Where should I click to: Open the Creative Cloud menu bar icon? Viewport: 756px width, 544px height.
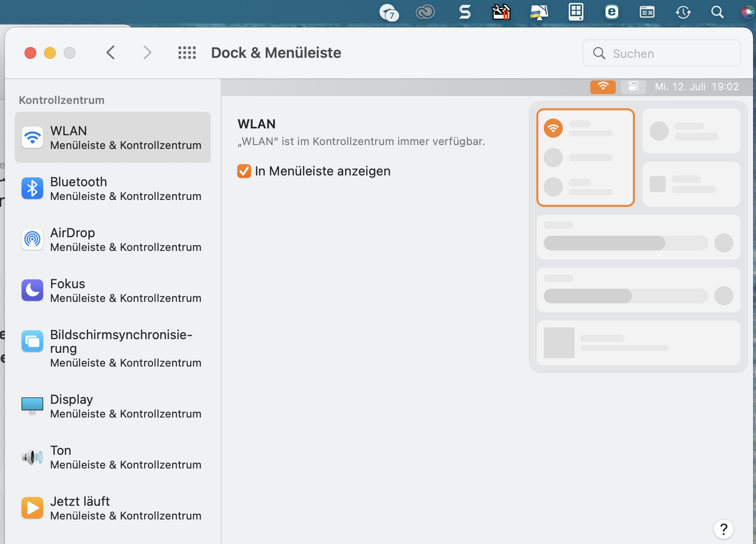(425, 11)
